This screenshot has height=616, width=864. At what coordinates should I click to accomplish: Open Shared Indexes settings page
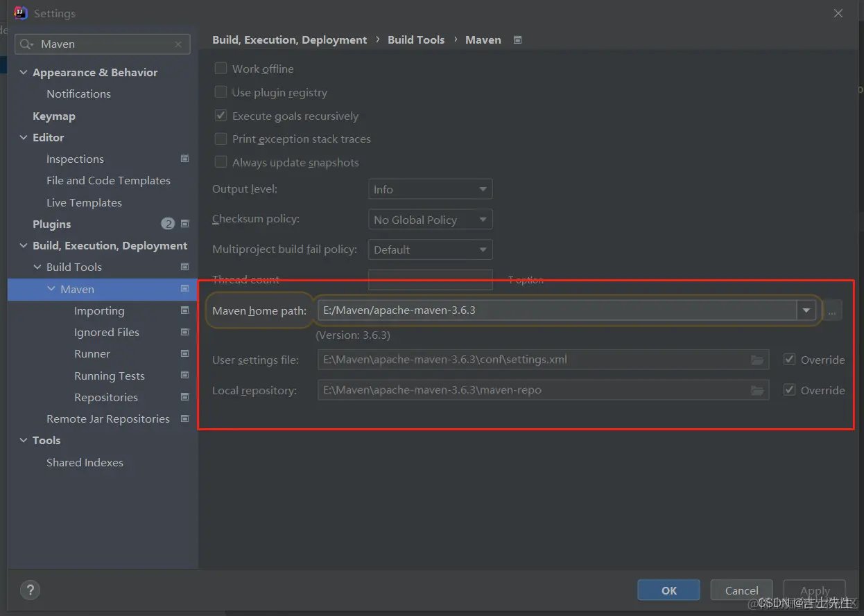click(x=85, y=462)
